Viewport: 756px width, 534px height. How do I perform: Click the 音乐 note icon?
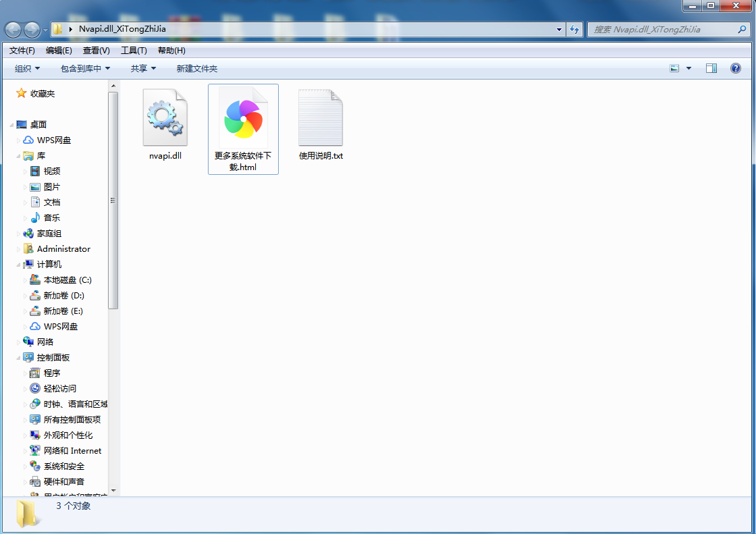[x=35, y=217]
